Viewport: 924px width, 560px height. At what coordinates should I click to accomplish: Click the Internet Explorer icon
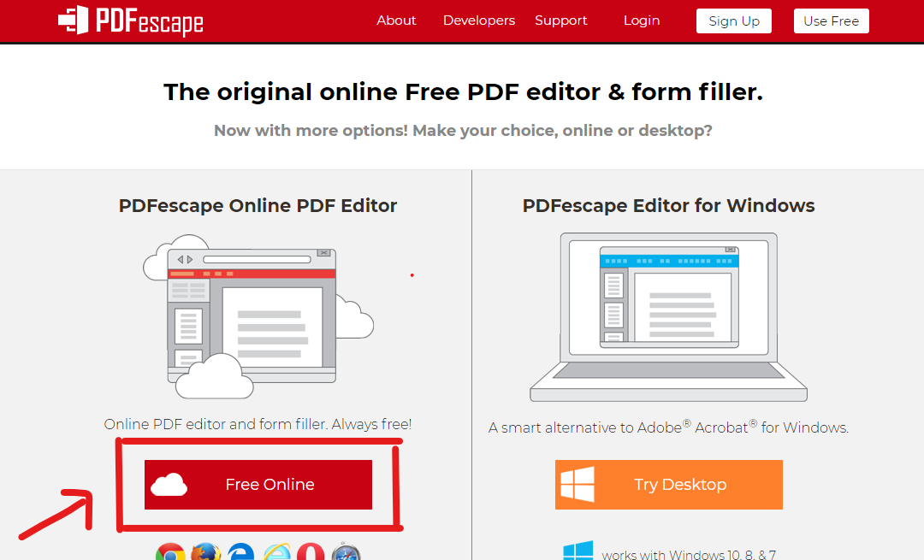click(x=276, y=551)
